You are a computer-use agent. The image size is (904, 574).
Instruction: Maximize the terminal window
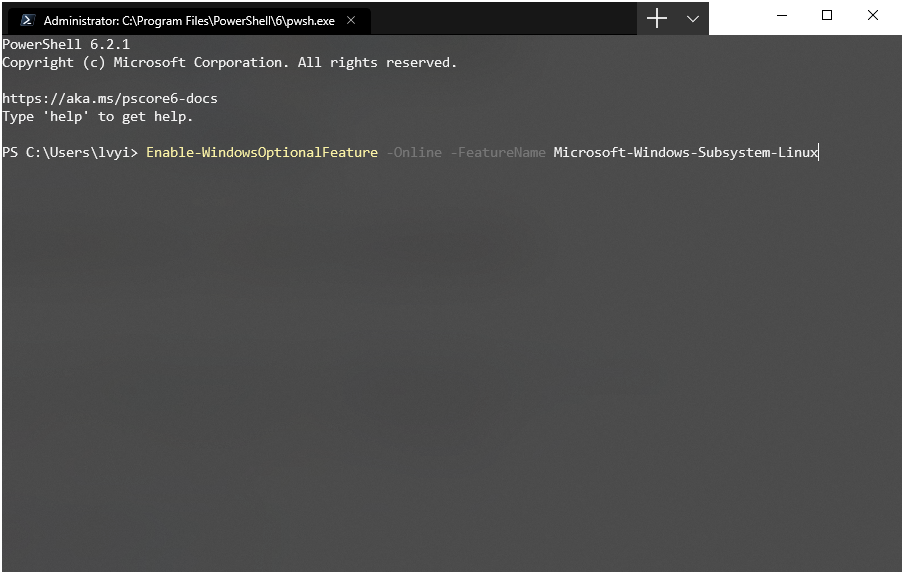pyautogui.click(x=826, y=16)
